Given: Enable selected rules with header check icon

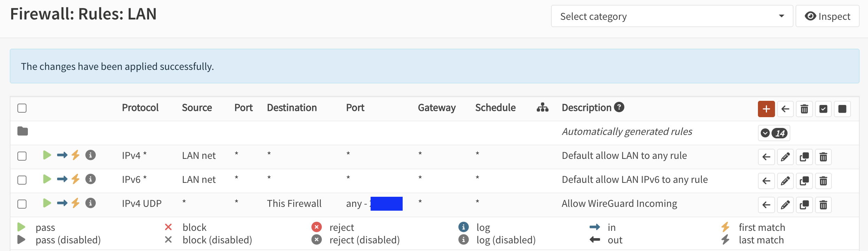Looking at the screenshot, I should click(823, 109).
